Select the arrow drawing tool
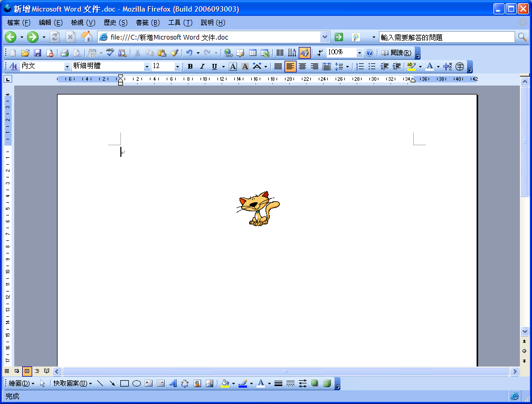 [112, 383]
